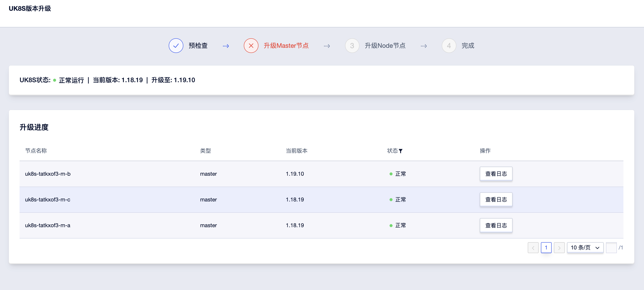Click arrow between pre-check and Master steps
The width and height of the screenshot is (644, 290).
point(226,46)
